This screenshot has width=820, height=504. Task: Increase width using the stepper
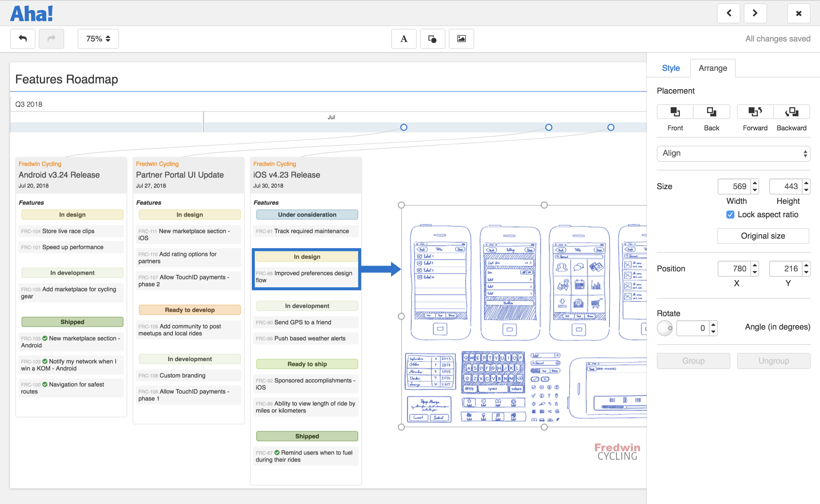(x=754, y=183)
